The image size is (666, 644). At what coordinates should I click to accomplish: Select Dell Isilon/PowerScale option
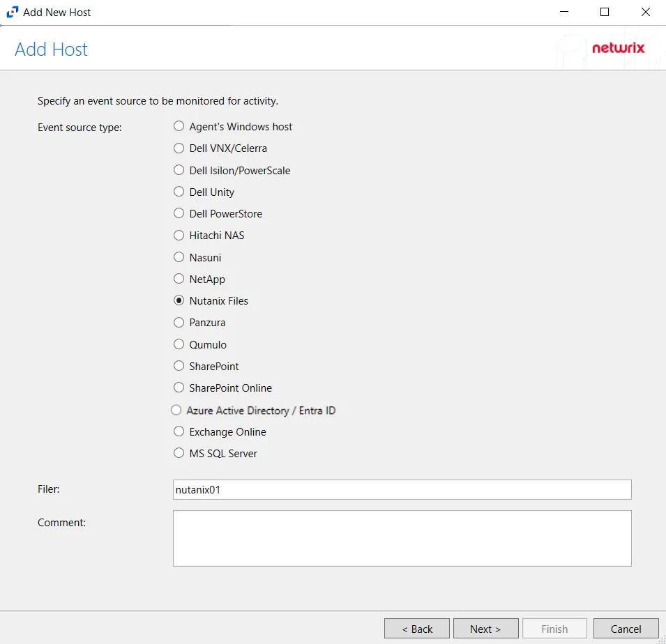tap(179, 170)
